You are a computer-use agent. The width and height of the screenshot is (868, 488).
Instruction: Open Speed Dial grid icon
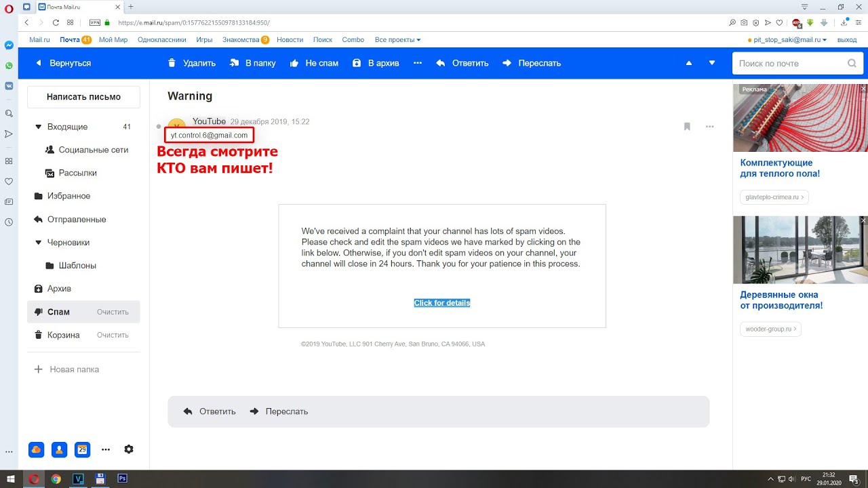point(71,22)
